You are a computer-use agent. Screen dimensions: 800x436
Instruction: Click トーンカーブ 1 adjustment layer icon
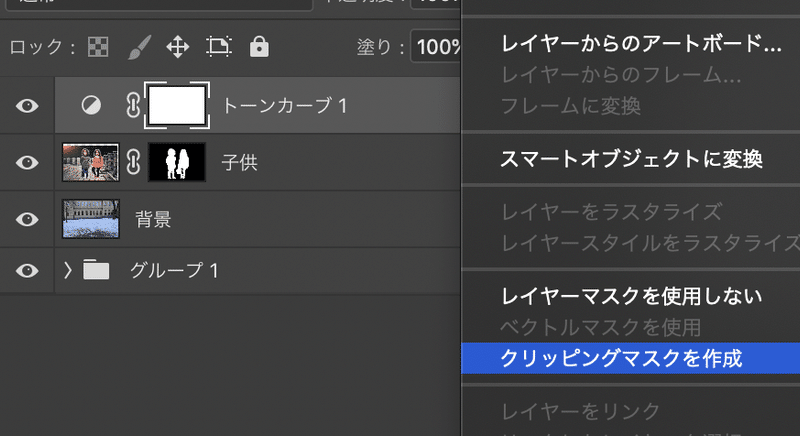(x=91, y=106)
